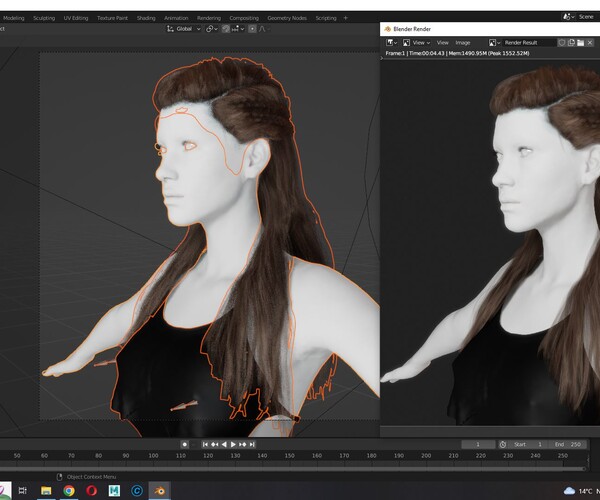Image resolution: width=600 pixels, height=500 pixels.
Task: Click frame 200 on the timeline ruler
Action: pyautogui.click(x=426, y=456)
